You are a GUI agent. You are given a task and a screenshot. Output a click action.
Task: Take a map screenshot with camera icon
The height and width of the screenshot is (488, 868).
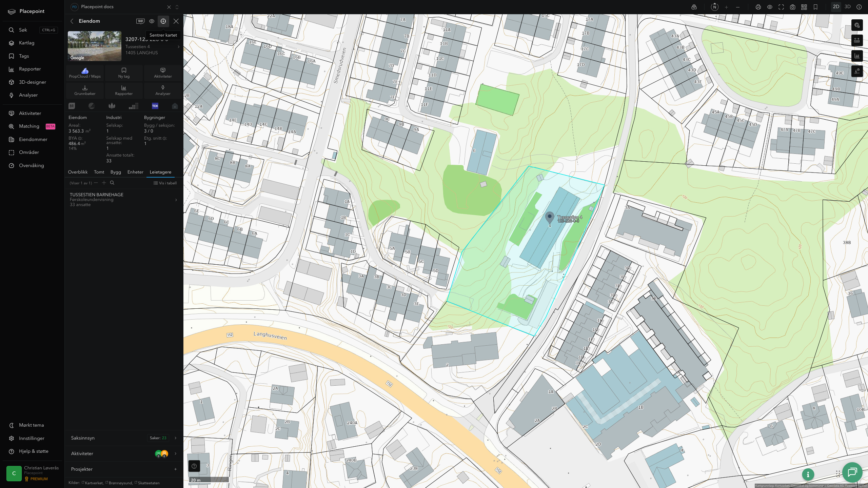[x=792, y=7]
